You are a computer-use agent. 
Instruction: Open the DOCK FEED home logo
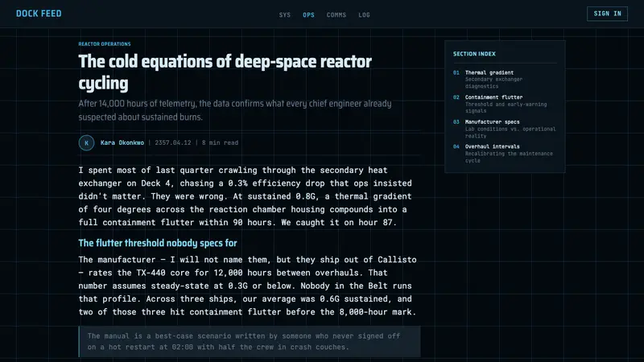pyautogui.click(x=39, y=14)
